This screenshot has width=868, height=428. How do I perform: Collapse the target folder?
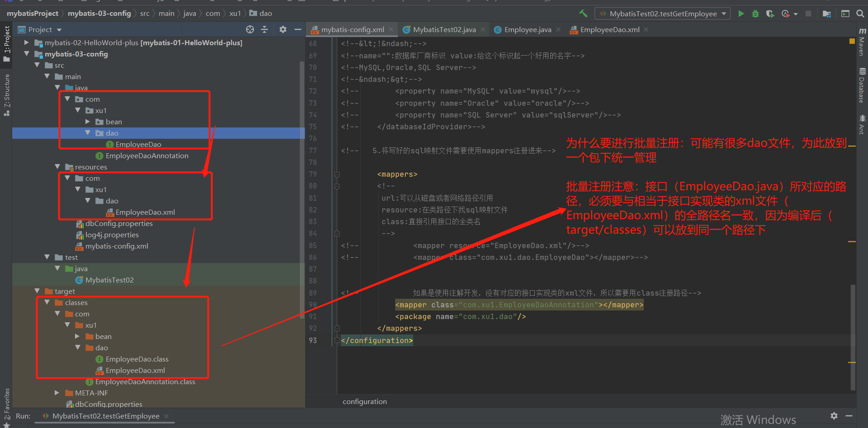(37, 291)
